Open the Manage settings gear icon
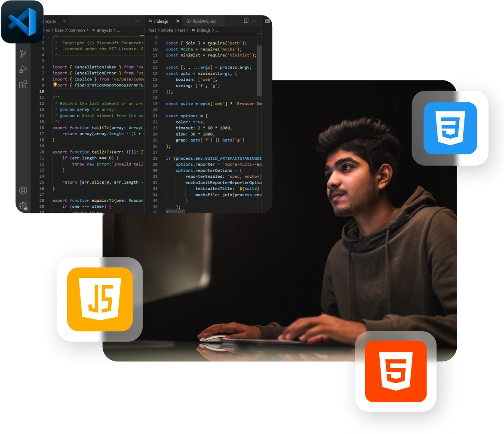The width and height of the screenshot is (504, 434). (x=24, y=206)
